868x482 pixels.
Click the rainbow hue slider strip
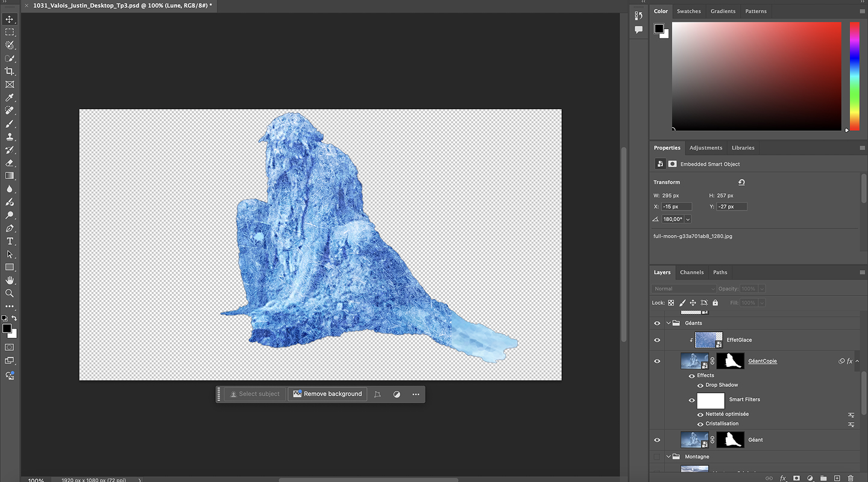tap(854, 75)
